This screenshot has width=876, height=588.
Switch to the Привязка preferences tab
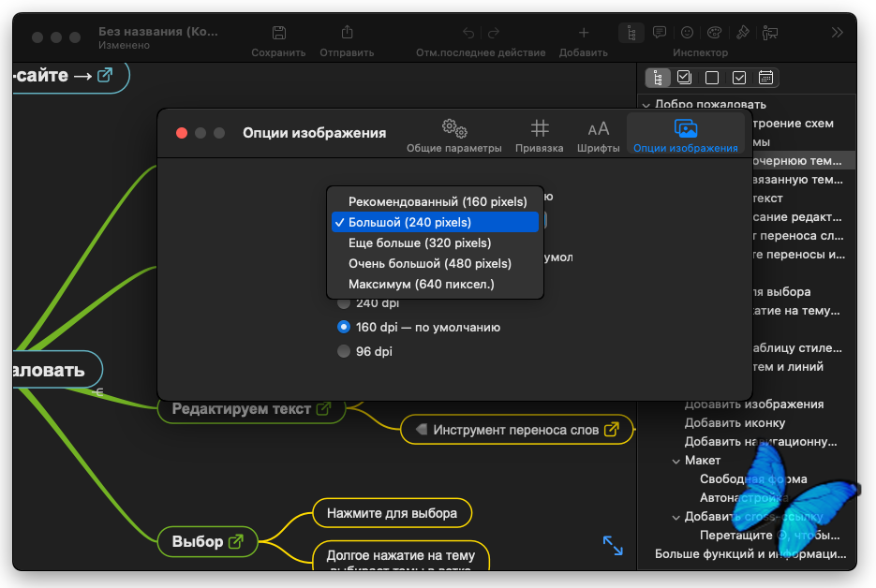pyautogui.click(x=539, y=135)
